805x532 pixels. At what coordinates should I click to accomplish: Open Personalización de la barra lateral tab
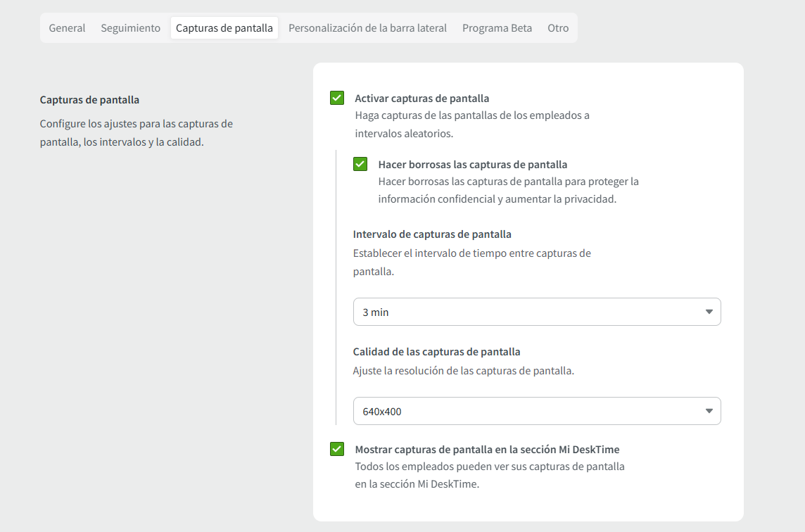(x=367, y=28)
